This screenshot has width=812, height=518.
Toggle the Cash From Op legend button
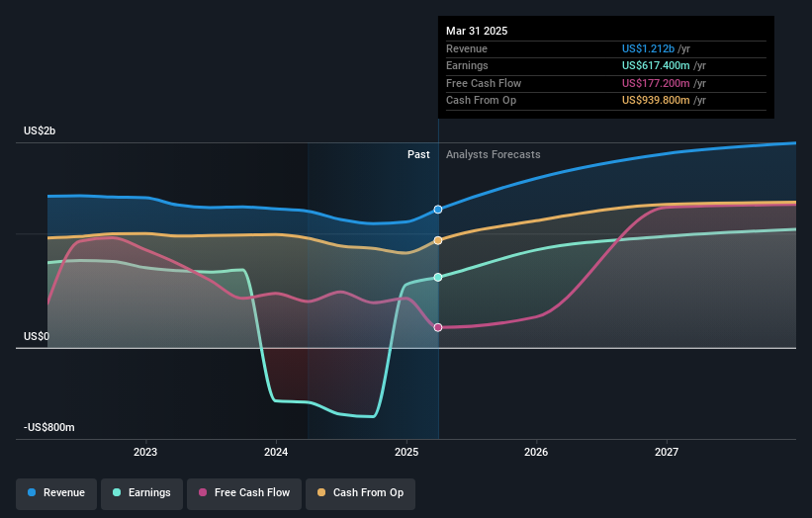[360, 492]
